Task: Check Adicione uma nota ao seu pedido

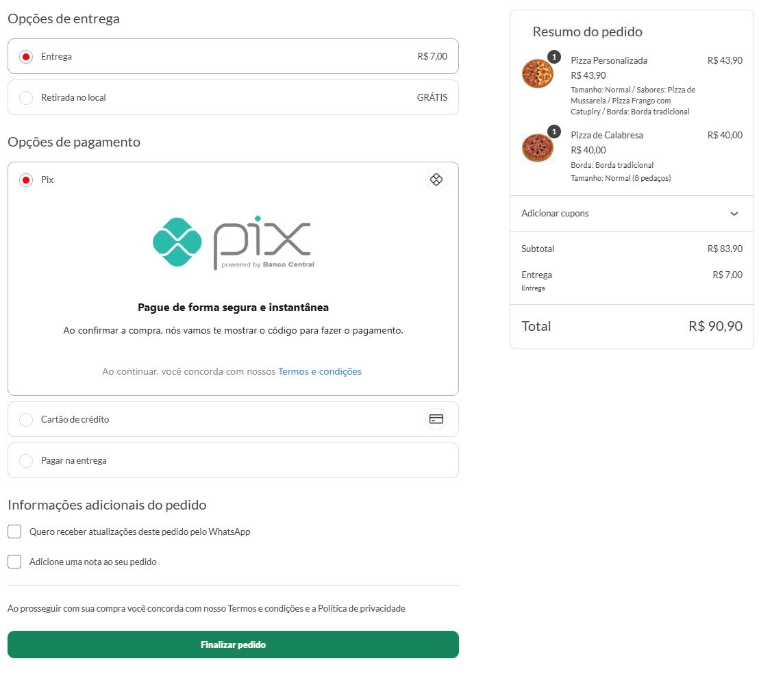Action: tap(14, 562)
